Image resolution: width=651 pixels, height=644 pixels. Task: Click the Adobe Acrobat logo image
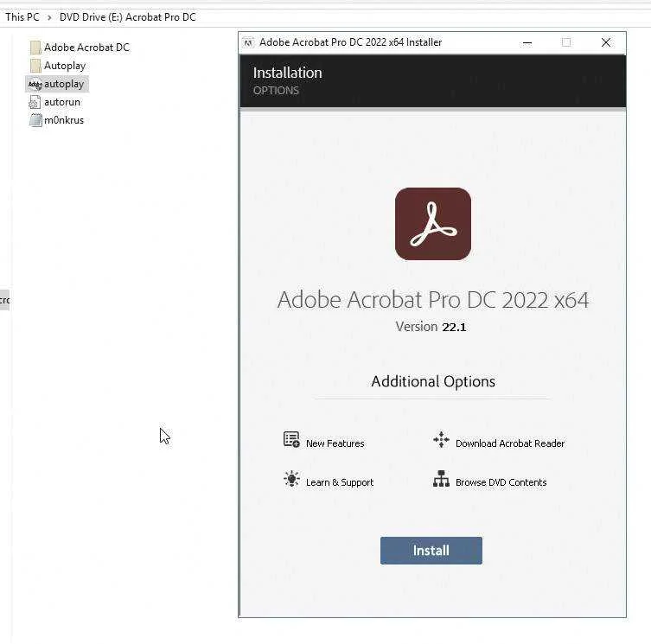point(432,224)
